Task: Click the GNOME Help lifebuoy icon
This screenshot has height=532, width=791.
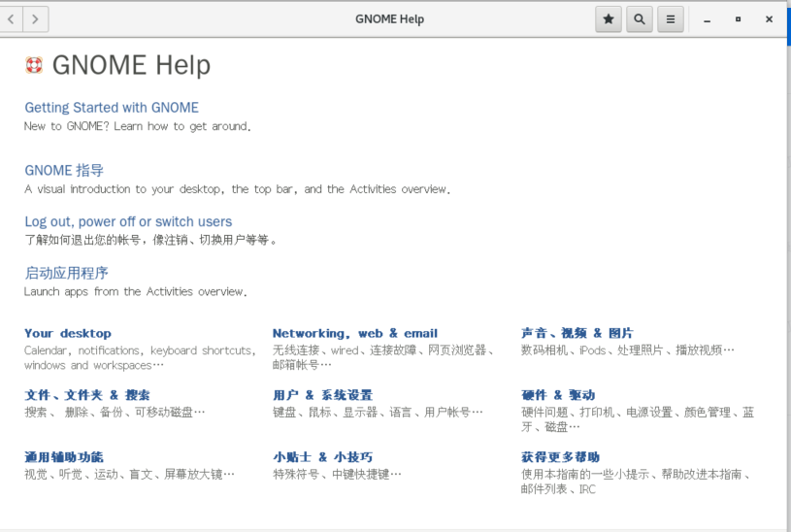Action: (x=34, y=65)
